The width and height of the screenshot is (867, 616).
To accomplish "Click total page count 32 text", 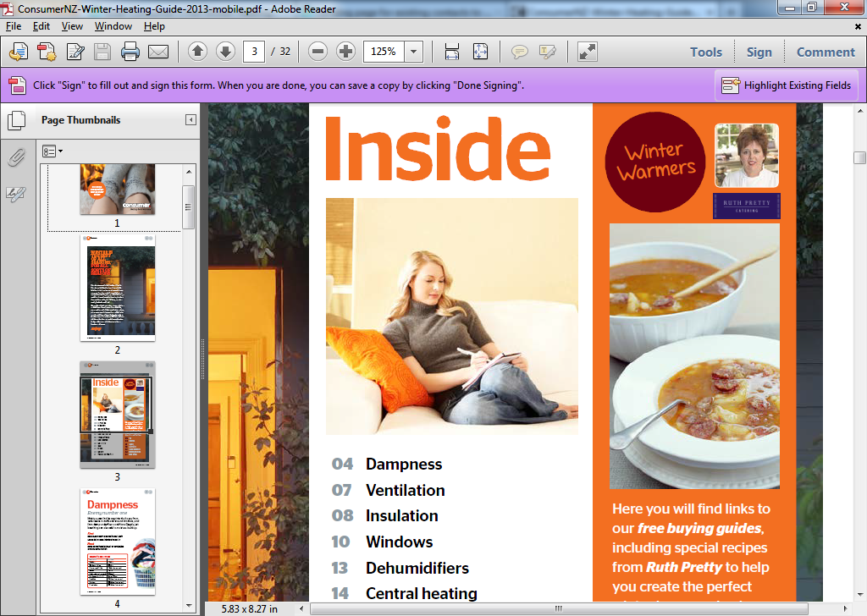I will click(284, 52).
